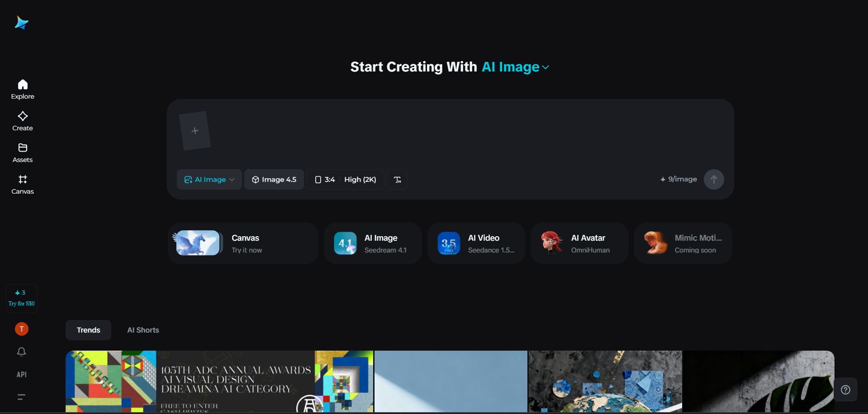This screenshot has height=414, width=868.
Task: Open notifications bell
Action: (21, 352)
